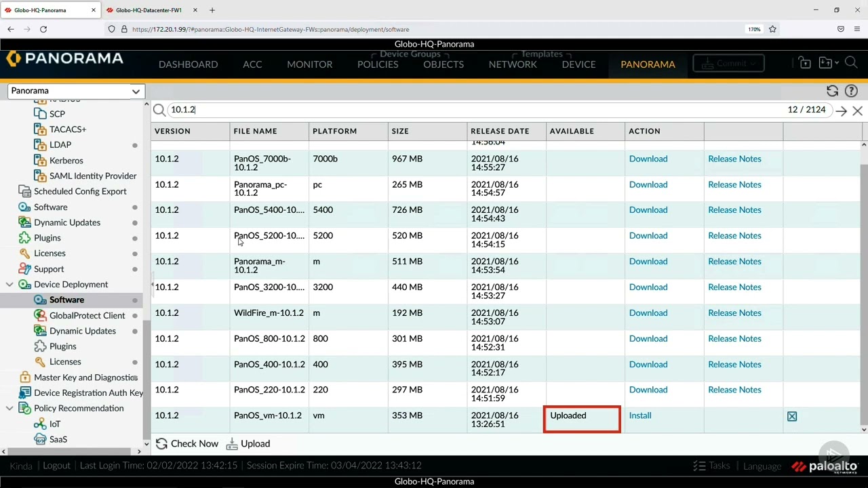The width and height of the screenshot is (868, 488).
Task: Open the Commit dropdown menu
Action: (730, 63)
